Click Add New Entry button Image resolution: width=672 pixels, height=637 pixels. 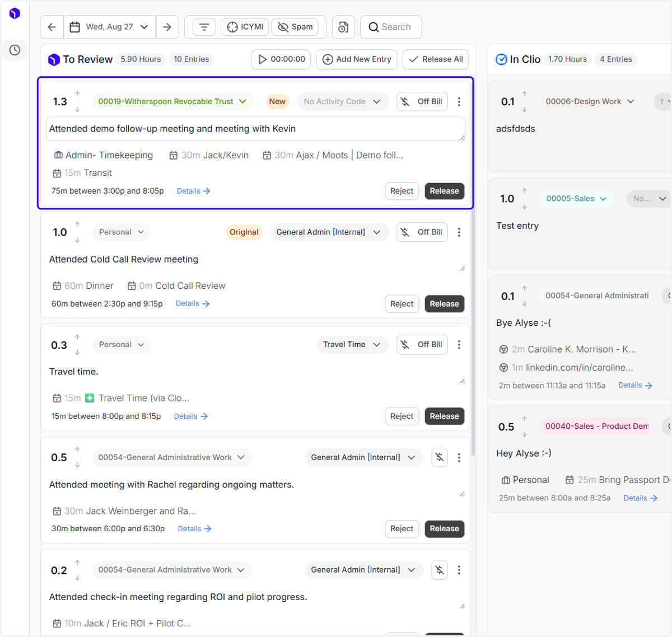357,59
